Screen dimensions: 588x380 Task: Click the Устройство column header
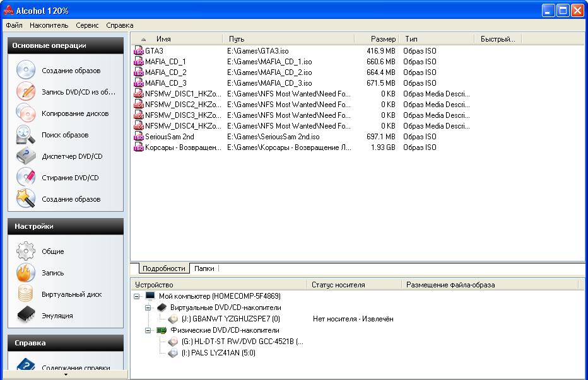tap(219, 285)
